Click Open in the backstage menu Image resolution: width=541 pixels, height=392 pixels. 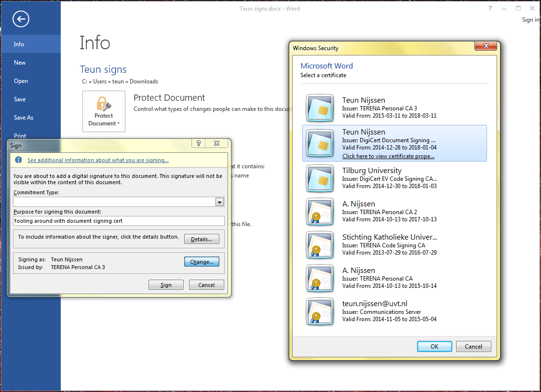(21, 81)
